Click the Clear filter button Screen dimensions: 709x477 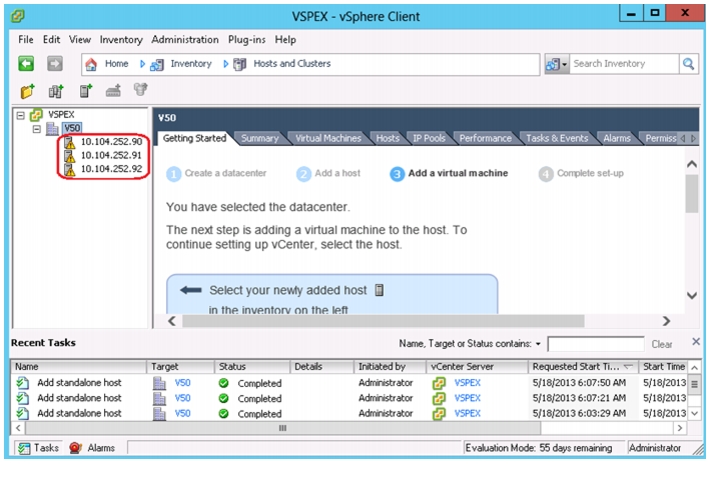[x=662, y=345]
